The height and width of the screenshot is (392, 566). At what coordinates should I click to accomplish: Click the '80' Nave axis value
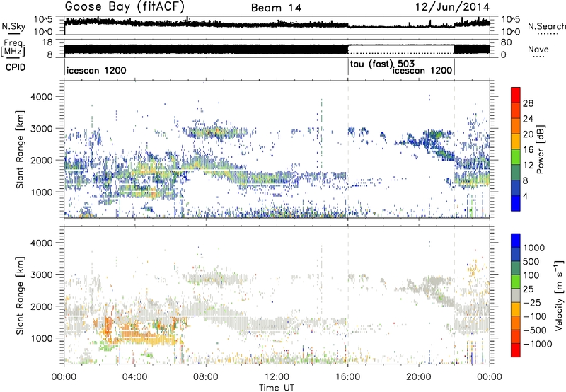coord(506,42)
